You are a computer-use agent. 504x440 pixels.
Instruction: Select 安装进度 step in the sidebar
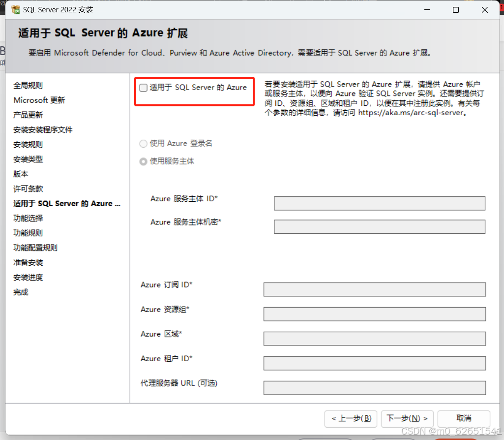pyautogui.click(x=28, y=277)
